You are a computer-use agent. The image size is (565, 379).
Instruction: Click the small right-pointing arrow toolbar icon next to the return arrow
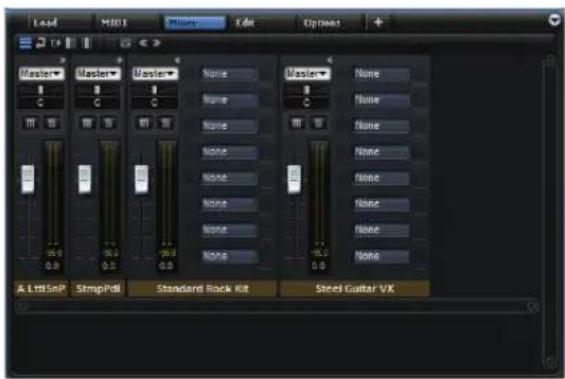56,43
